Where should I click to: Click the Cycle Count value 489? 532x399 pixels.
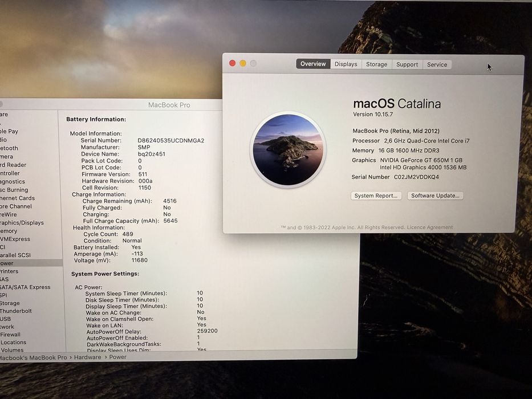[x=128, y=234]
